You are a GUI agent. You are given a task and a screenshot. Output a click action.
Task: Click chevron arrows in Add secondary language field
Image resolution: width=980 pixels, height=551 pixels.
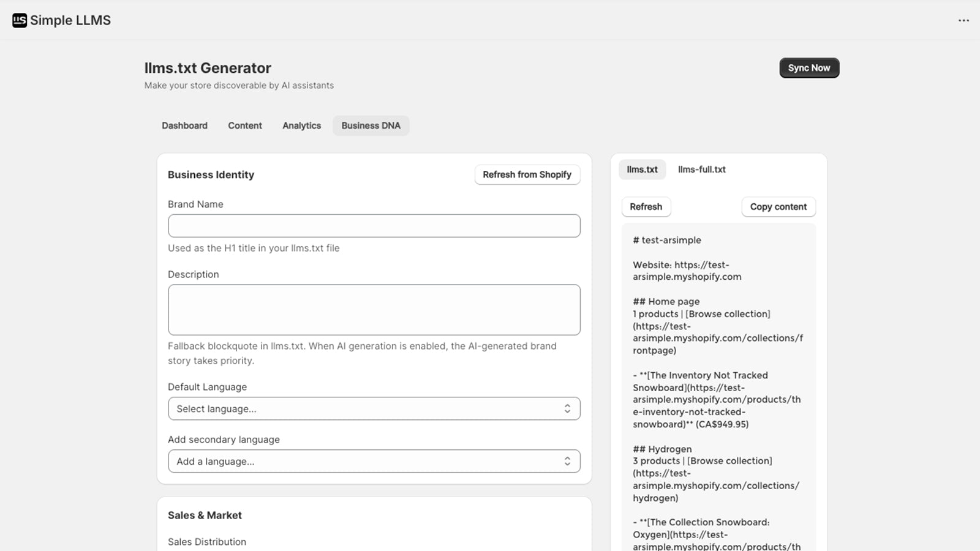click(x=567, y=461)
